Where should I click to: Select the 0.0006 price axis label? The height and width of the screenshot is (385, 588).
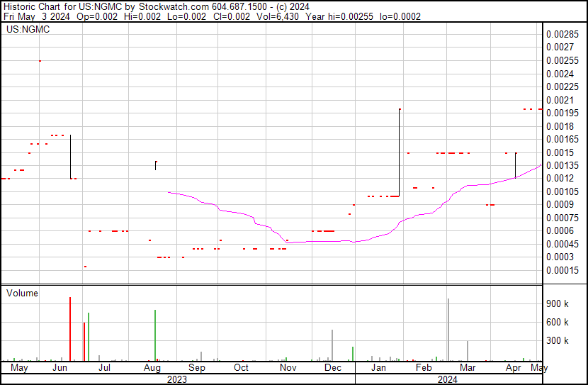point(560,230)
